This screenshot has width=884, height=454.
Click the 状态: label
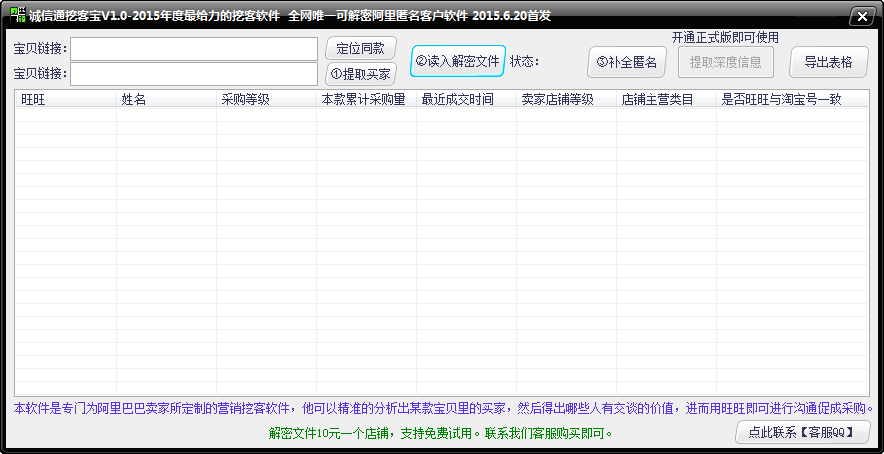[x=524, y=61]
